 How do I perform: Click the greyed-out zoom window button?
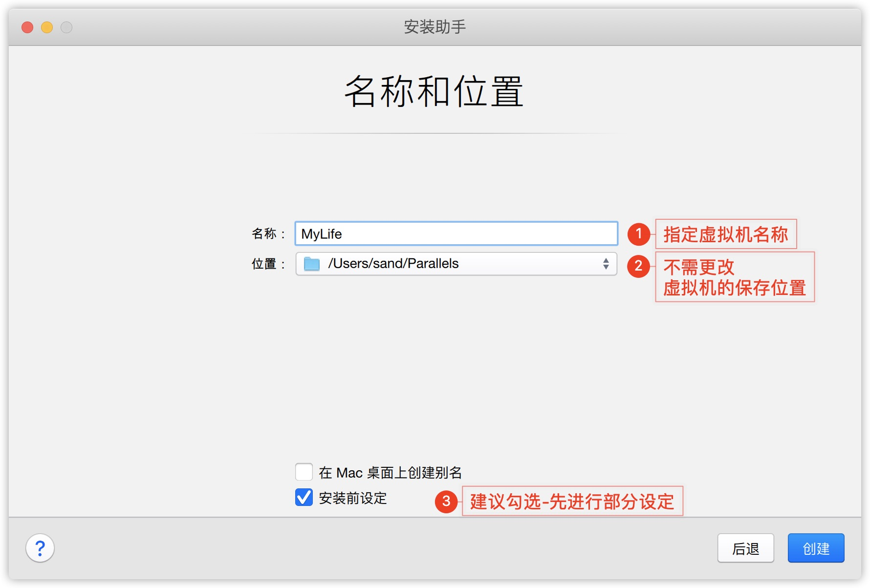66,27
